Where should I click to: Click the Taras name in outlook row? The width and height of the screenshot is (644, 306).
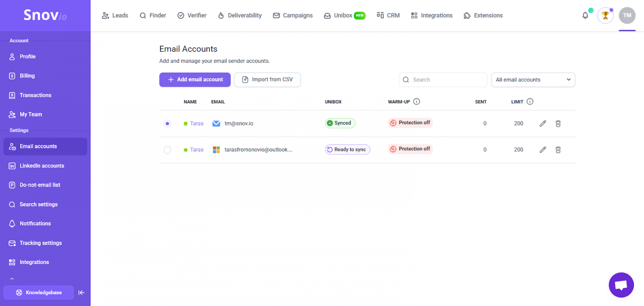pos(197,149)
